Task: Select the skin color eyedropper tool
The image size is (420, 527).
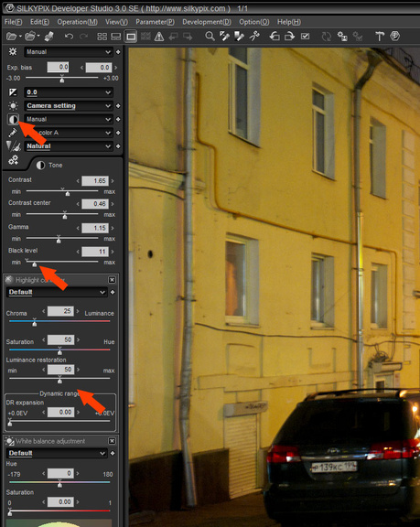Action: (239, 37)
